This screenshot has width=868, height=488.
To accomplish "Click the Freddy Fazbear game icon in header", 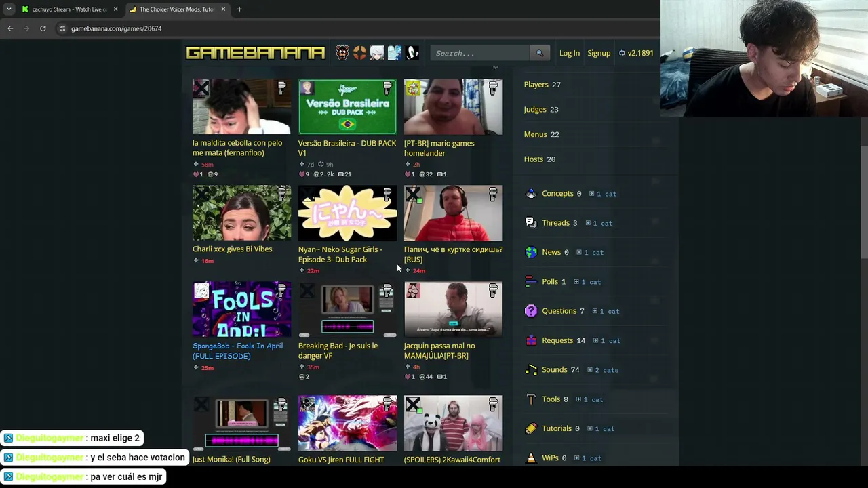I will point(342,53).
